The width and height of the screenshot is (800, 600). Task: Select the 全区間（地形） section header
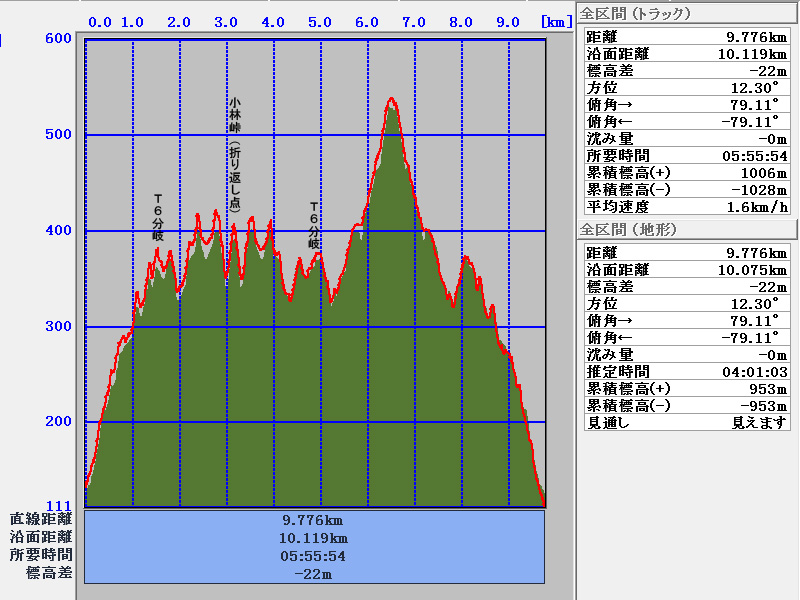[x=629, y=230]
